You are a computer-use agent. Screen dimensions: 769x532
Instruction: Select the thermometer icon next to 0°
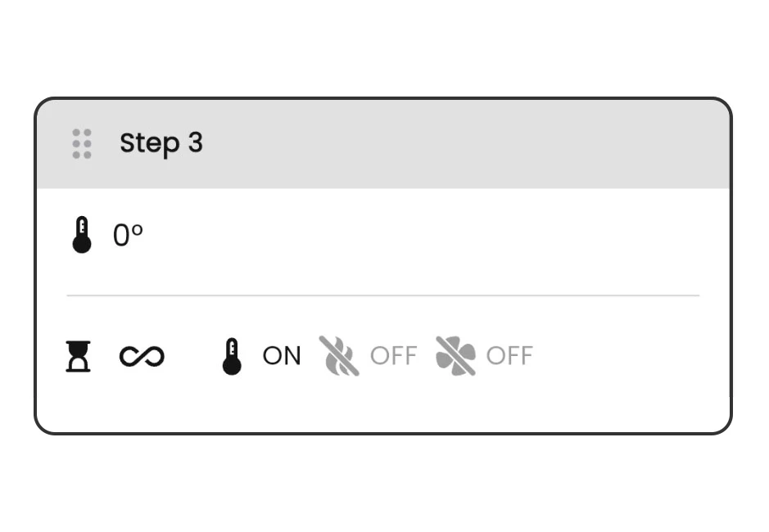coord(82,235)
